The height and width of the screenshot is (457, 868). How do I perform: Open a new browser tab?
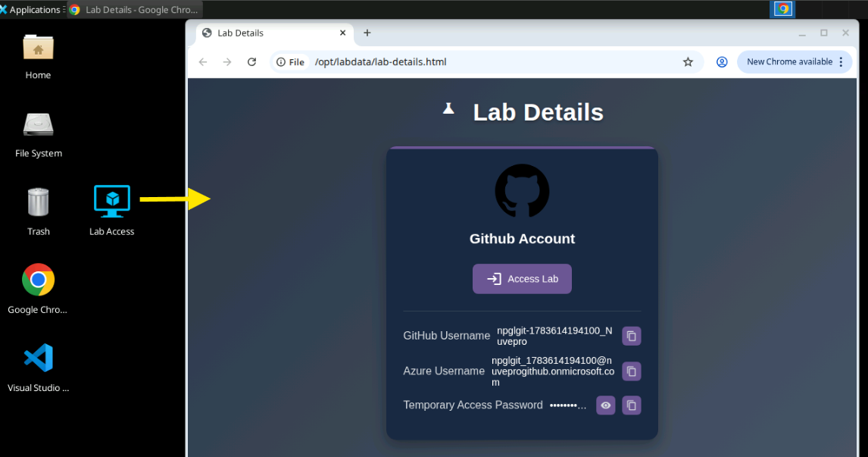point(367,33)
